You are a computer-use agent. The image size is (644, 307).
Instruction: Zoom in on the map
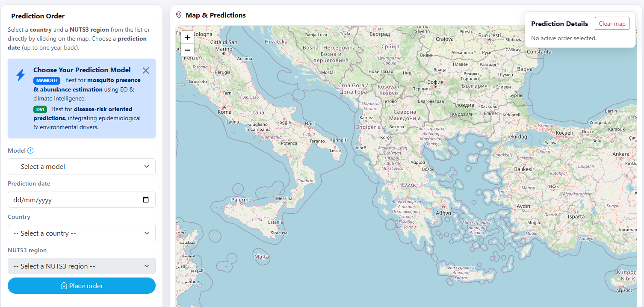(x=187, y=37)
